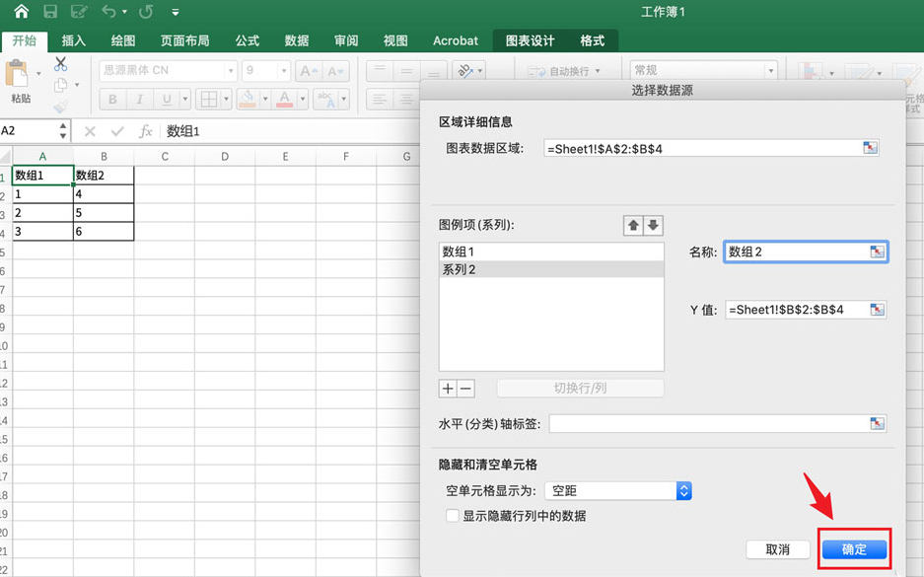
Task: Switch to the 插入 ribbon tab
Action: (73, 41)
